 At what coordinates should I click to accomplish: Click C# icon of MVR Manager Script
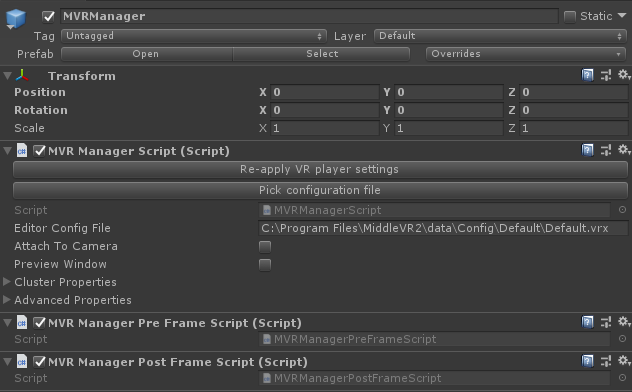(22, 151)
